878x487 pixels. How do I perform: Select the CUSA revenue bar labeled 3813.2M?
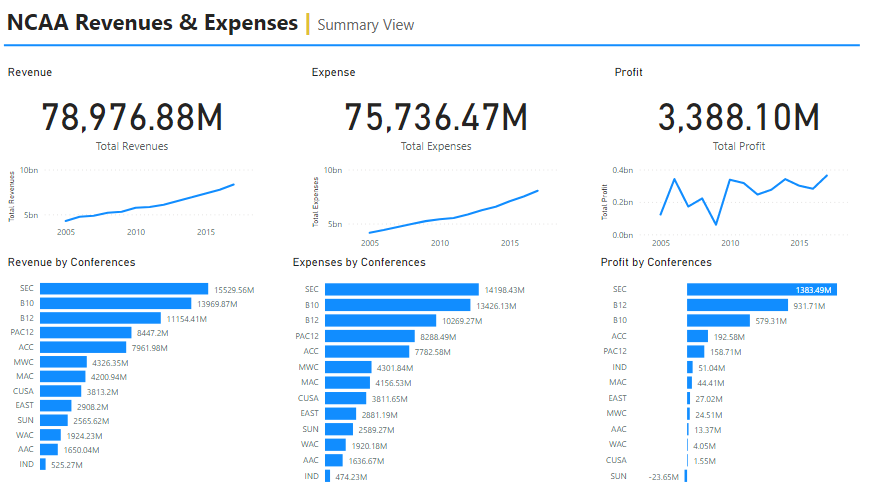pos(60,391)
